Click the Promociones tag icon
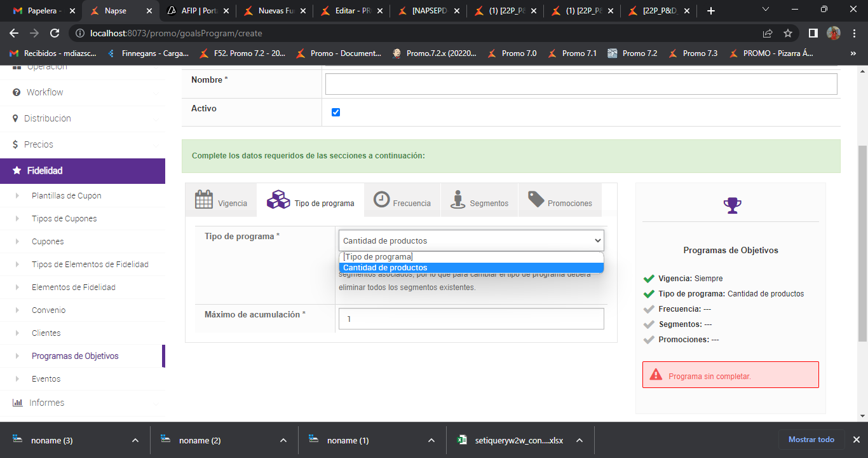 coord(536,199)
